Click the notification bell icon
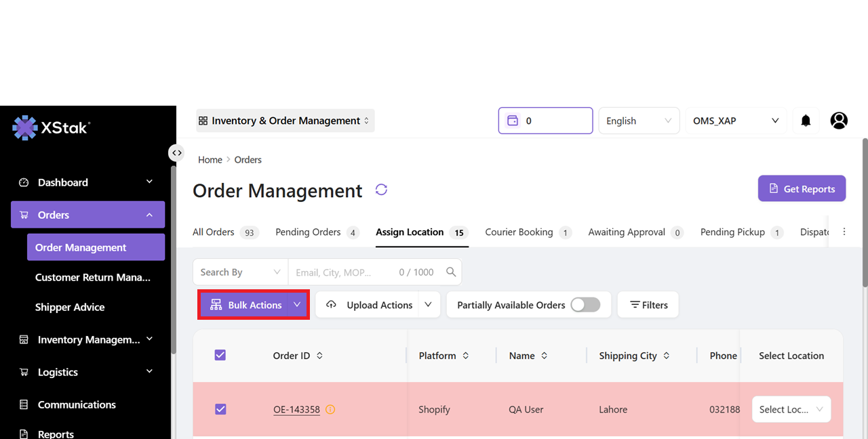Screen dimensions: 868x439 pos(806,121)
